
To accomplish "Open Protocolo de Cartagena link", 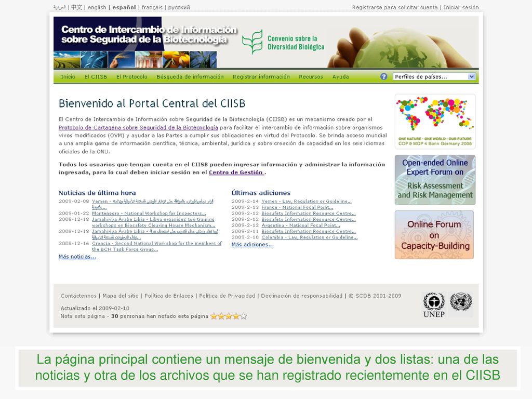I will [x=138, y=128].
